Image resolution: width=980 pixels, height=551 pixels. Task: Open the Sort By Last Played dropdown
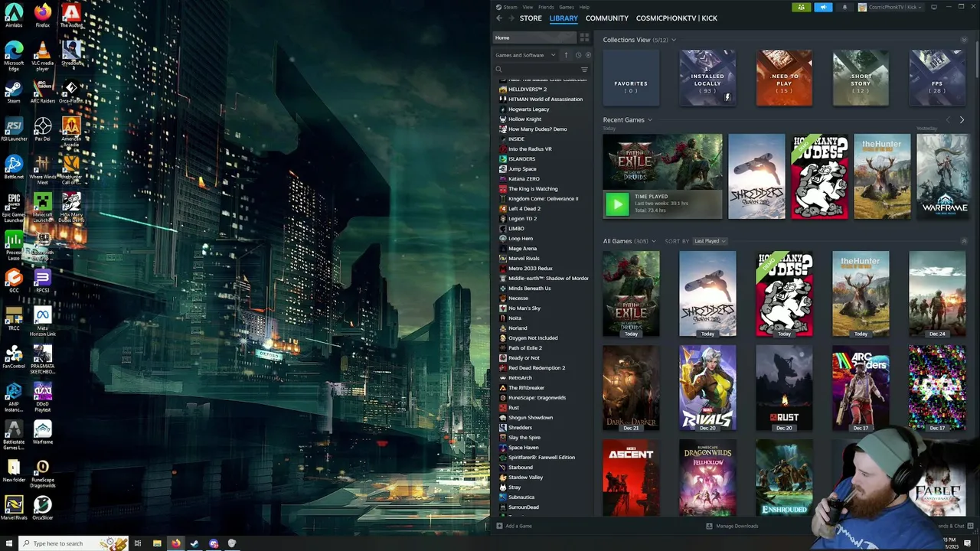click(710, 241)
